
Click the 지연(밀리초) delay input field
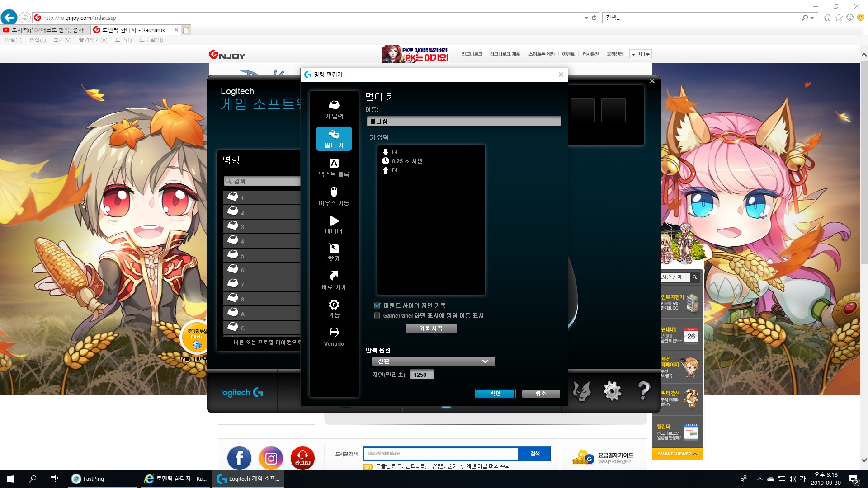tap(422, 375)
